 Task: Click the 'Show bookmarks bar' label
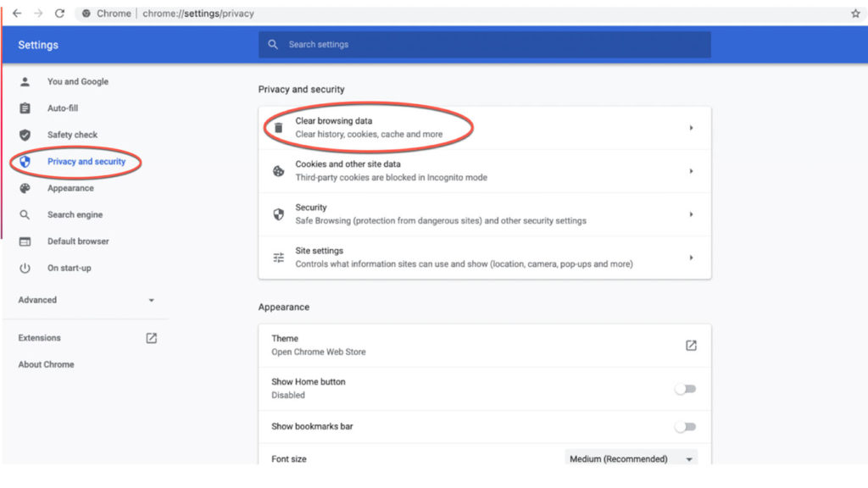(312, 426)
